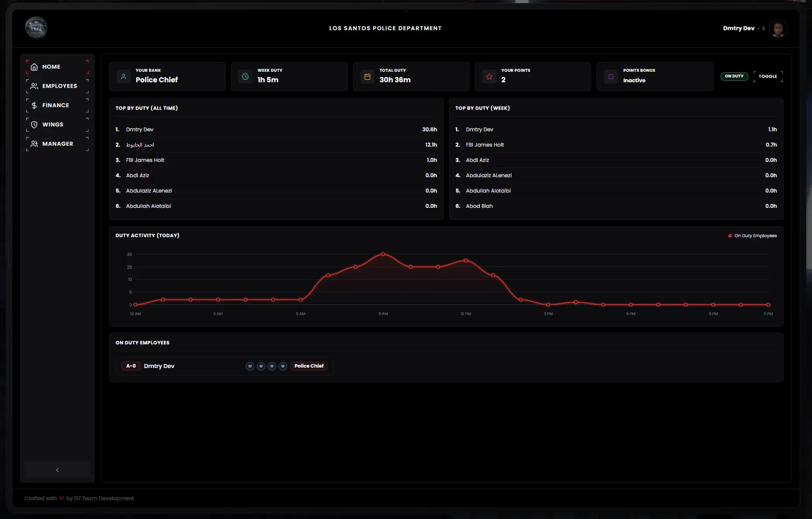Click the Total Duty calendar icon
The image size is (812, 519).
coord(367,77)
